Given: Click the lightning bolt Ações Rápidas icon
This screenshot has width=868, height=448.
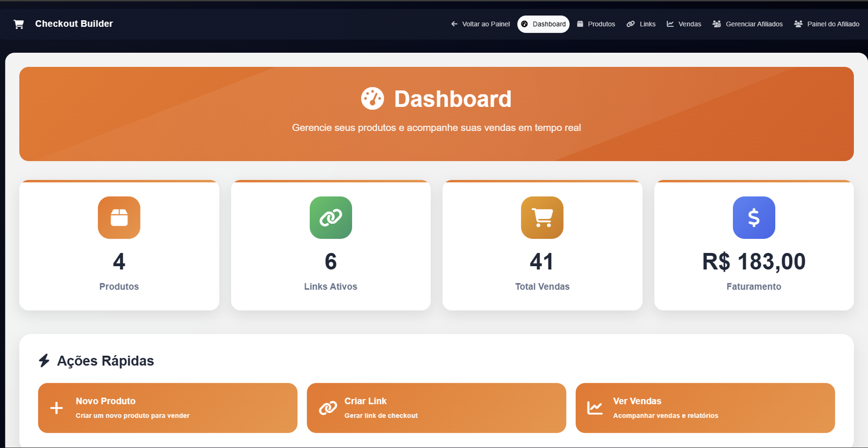Looking at the screenshot, I should 44,361.
